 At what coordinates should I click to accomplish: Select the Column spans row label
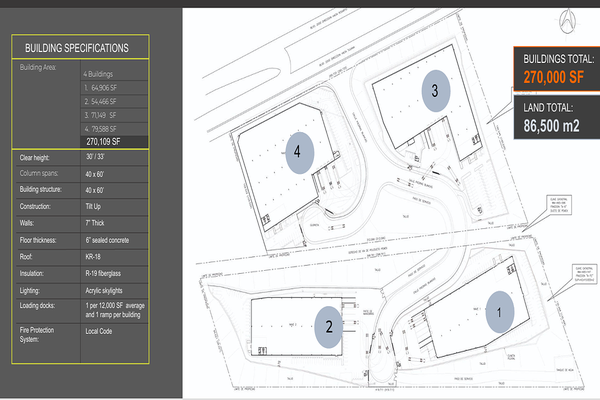click(41, 172)
